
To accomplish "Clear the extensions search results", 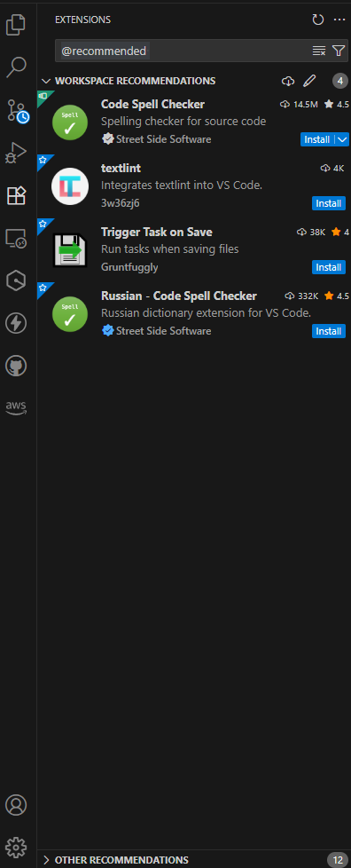I will point(319,51).
